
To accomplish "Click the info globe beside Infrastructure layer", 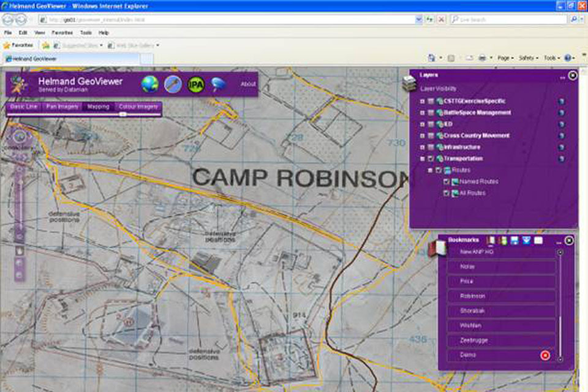I will pos(561,148).
